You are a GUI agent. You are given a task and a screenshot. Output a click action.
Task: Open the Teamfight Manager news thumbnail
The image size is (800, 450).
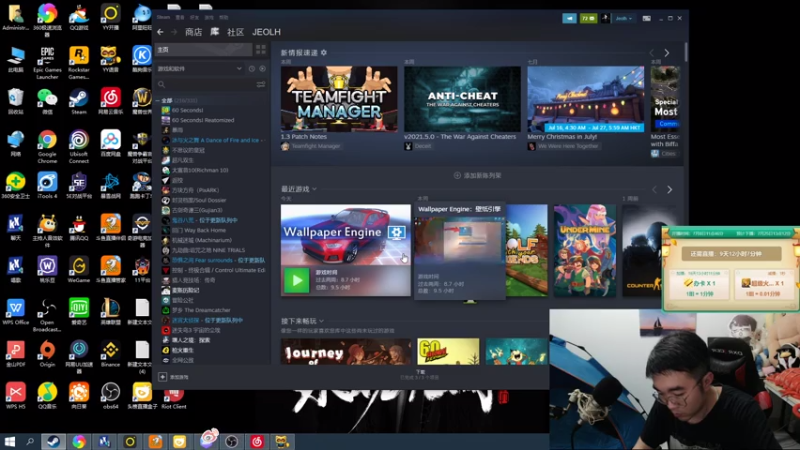pyautogui.click(x=339, y=99)
